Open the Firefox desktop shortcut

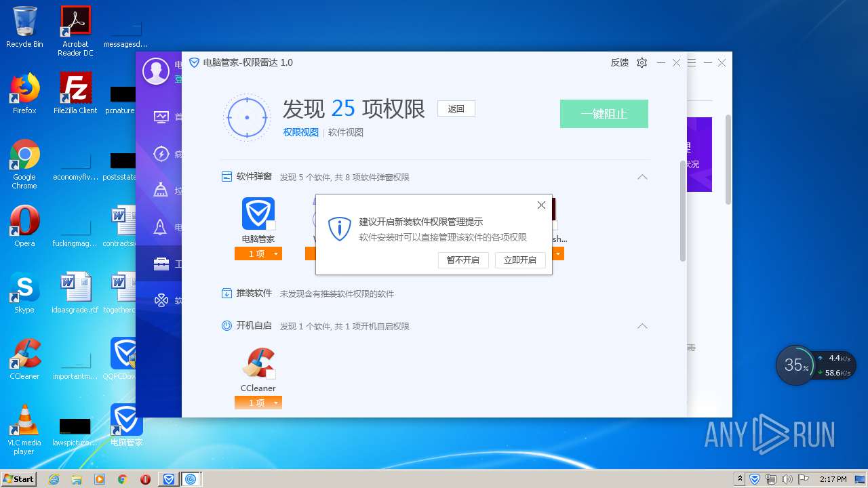[24, 94]
